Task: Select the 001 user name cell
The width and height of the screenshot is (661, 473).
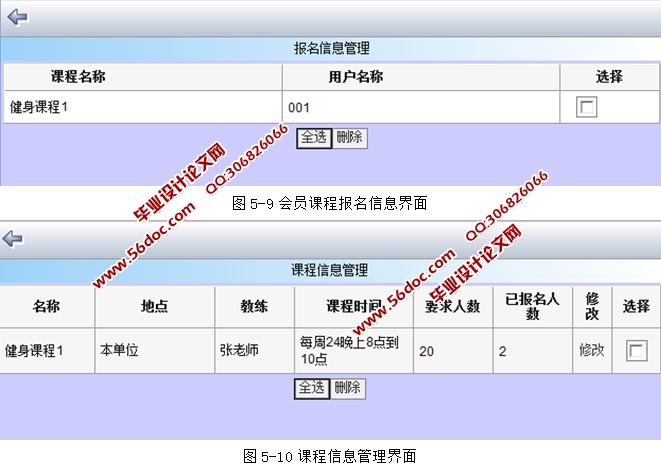Action: click(421, 107)
